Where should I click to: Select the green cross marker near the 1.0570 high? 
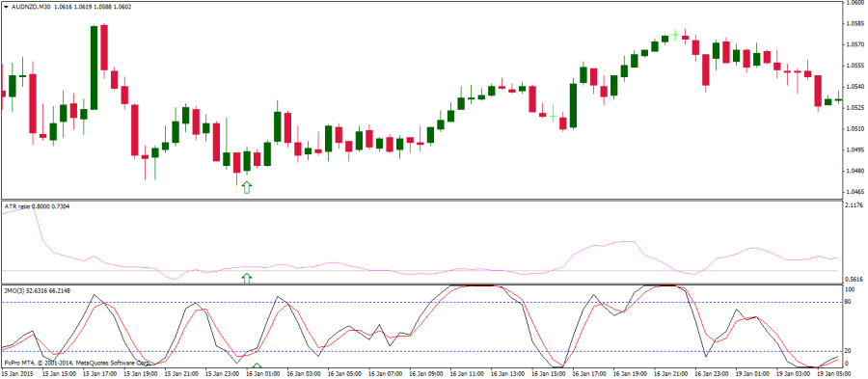(x=675, y=35)
